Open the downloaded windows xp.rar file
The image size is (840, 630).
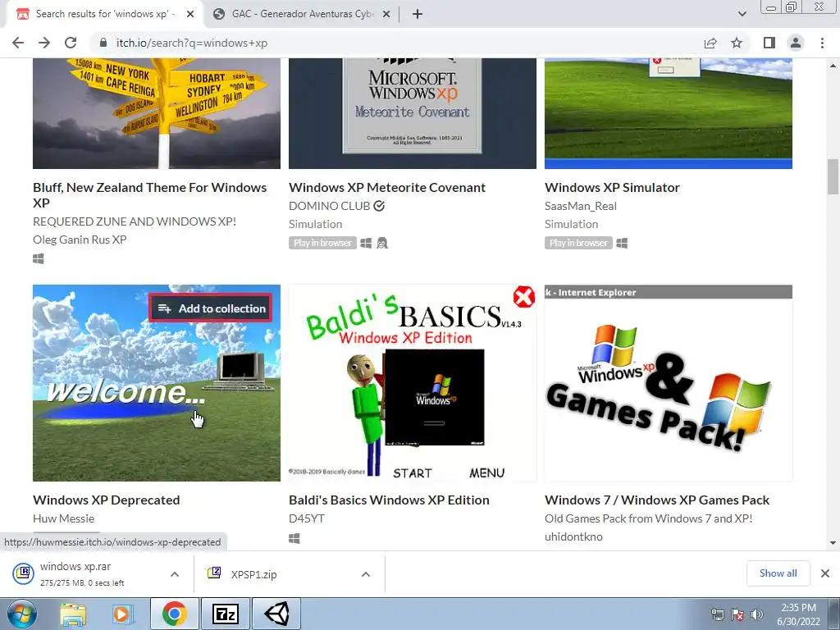[82, 573]
